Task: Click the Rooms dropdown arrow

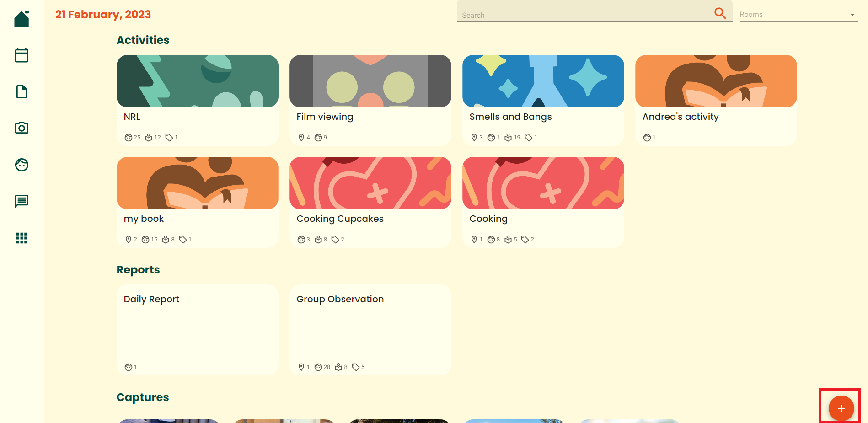Action: click(x=852, y=15)
